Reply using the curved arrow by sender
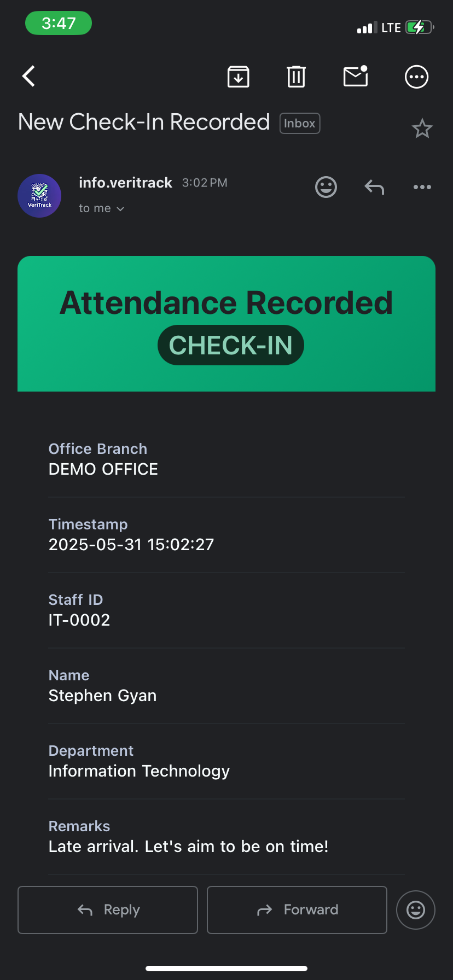The height and width of the screenshot is (980, 453). coord(374,188)
